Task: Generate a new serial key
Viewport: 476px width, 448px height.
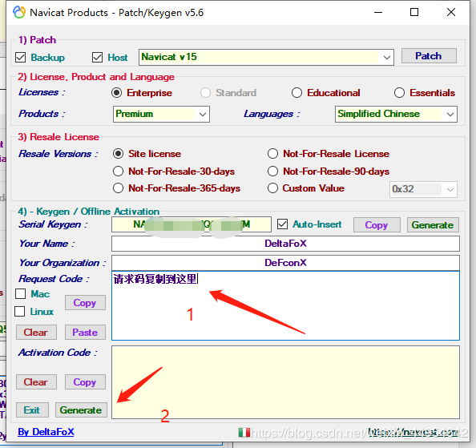Action: pyautogui.click(x=433, y=225)
